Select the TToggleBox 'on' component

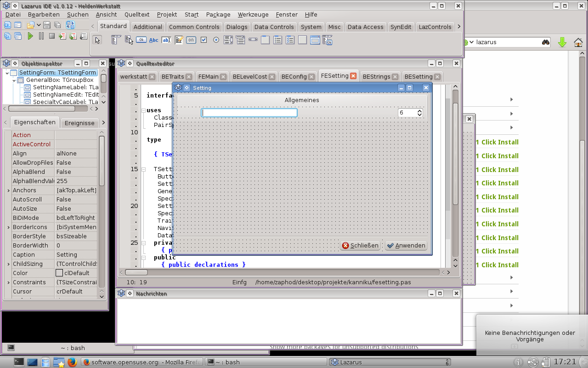(x=191, y=40)
